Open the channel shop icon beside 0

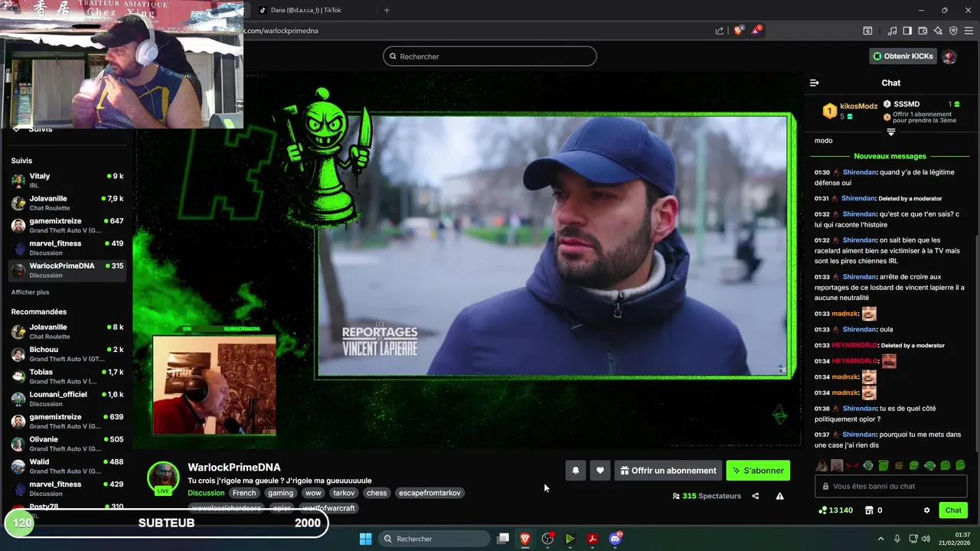coord(869,510)
